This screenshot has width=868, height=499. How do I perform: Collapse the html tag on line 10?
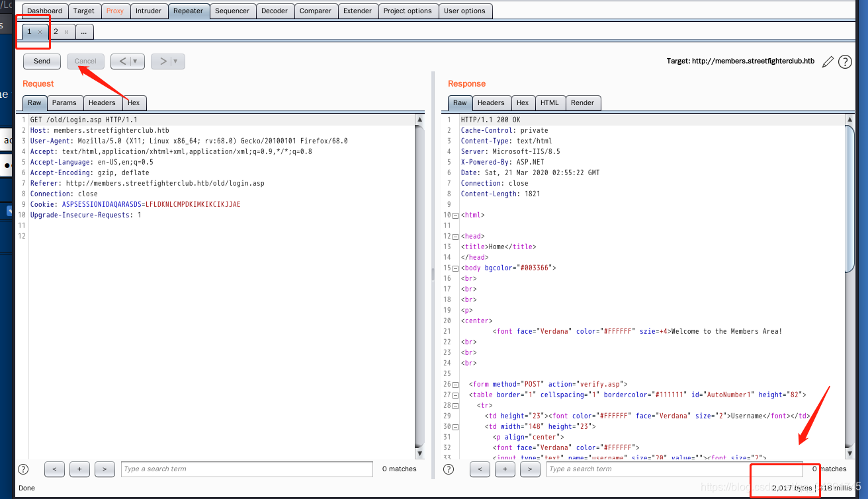(456, 215)
